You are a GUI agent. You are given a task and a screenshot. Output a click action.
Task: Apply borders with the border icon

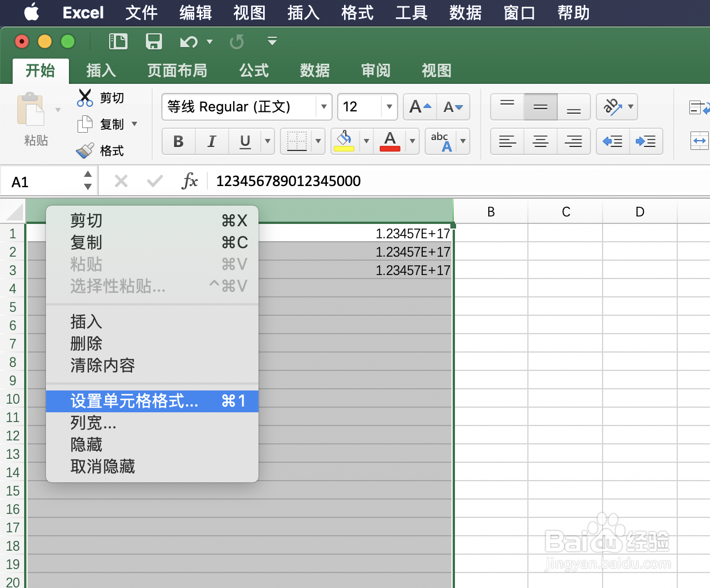296,141
